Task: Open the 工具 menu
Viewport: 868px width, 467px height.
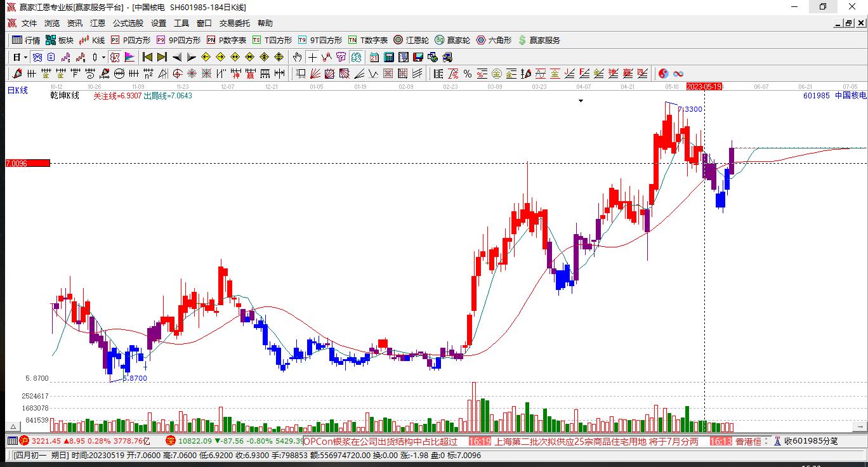Action: pos(181,23)
